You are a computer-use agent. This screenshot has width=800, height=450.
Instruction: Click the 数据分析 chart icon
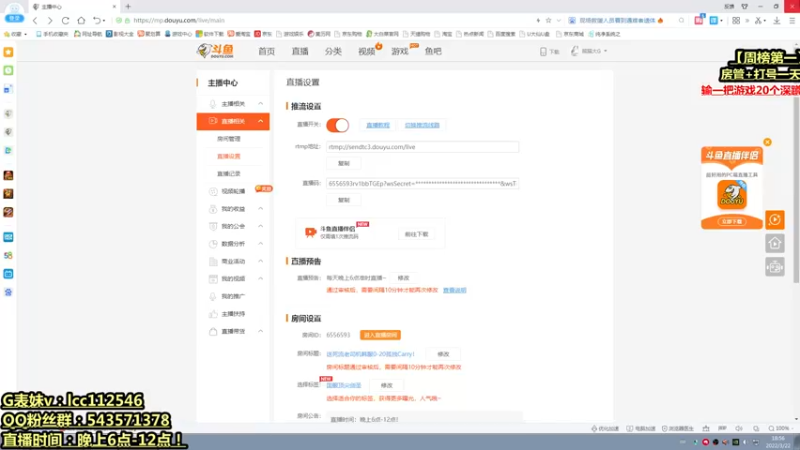coord(213,244)
